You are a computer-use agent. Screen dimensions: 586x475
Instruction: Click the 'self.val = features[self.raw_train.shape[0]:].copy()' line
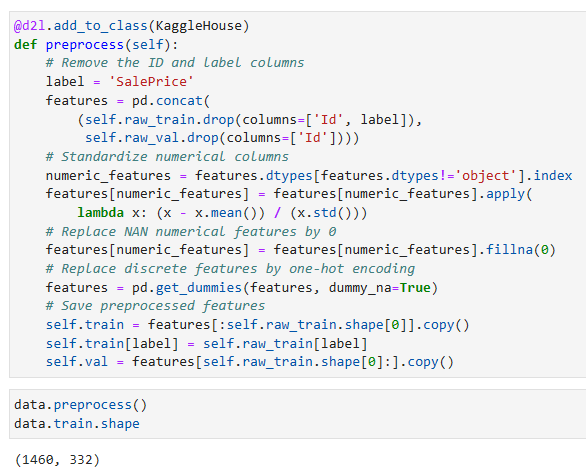250,362
